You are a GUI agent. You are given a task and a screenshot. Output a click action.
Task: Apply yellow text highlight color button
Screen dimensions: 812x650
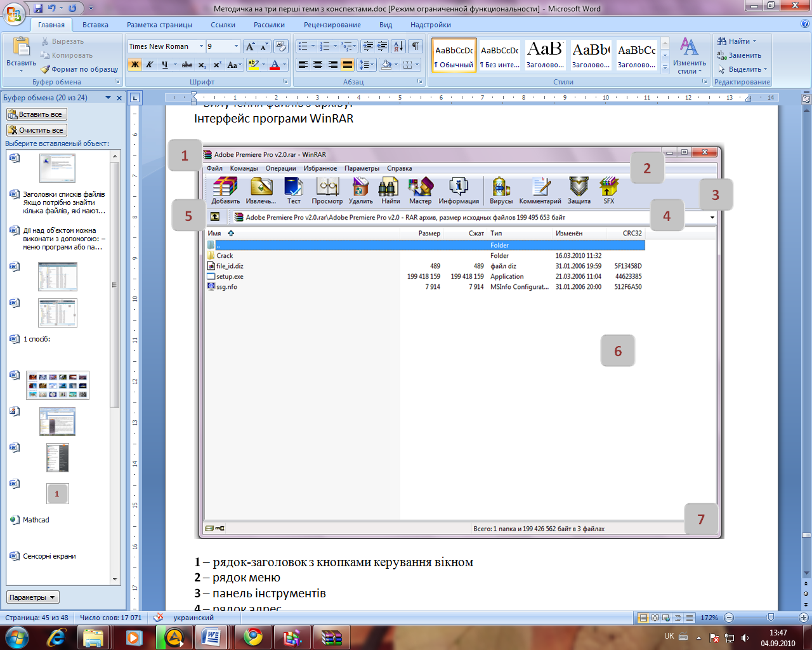[254, 65]
